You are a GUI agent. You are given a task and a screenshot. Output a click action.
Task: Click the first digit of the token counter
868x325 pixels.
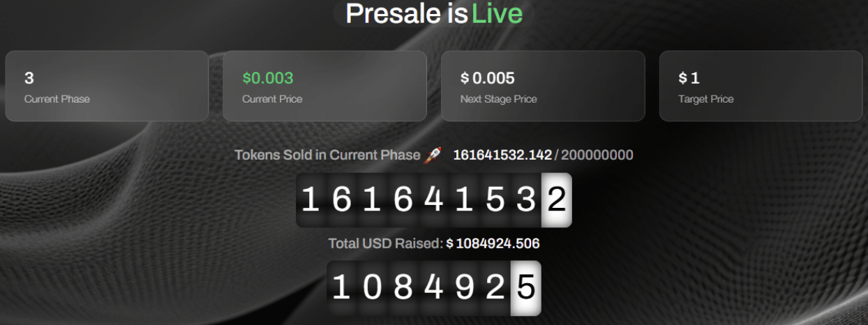pos(310,200)
